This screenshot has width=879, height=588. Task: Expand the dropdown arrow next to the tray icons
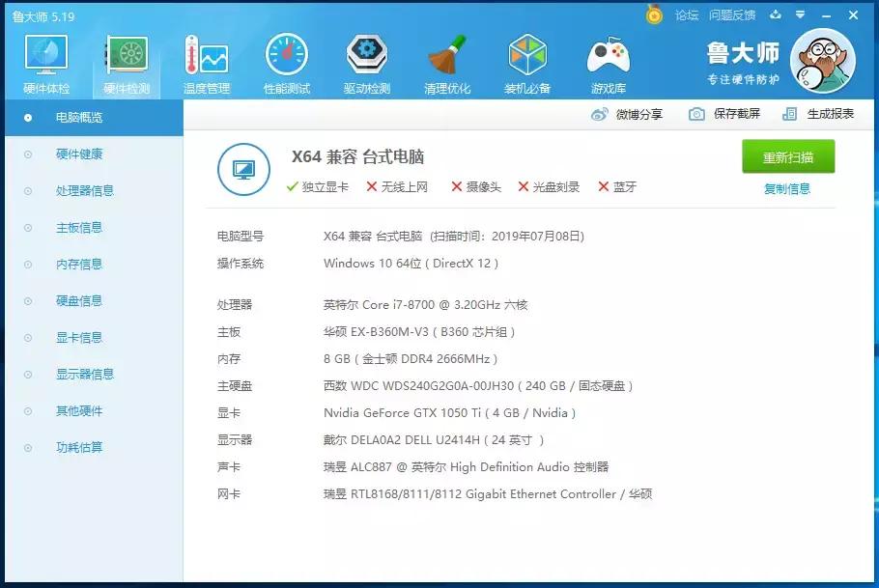point(798,14)
